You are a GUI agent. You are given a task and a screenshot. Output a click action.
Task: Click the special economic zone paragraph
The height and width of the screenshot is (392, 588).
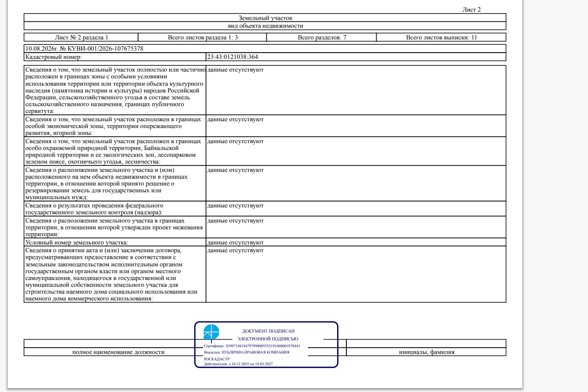coord(113,126)
